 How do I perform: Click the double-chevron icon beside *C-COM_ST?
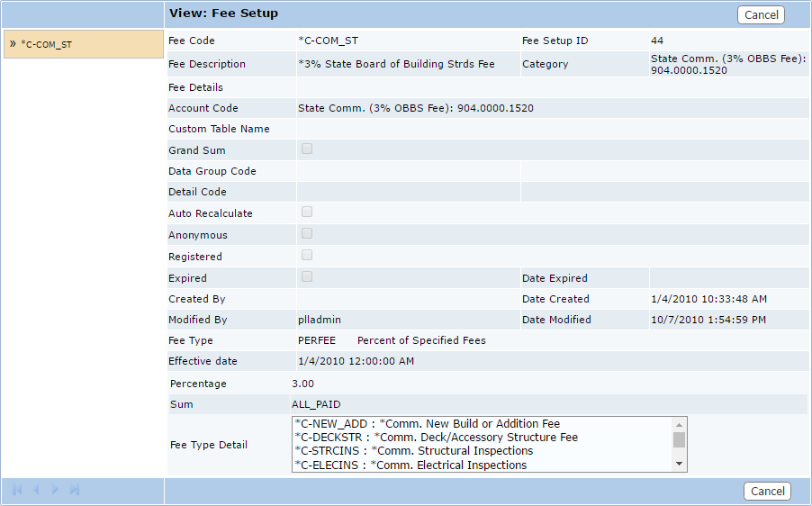point(13,43)
